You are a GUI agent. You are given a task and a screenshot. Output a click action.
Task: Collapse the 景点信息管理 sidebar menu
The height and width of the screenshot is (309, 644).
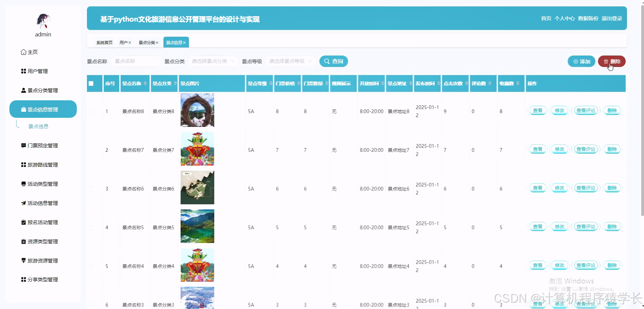click(x=43, y=109)
